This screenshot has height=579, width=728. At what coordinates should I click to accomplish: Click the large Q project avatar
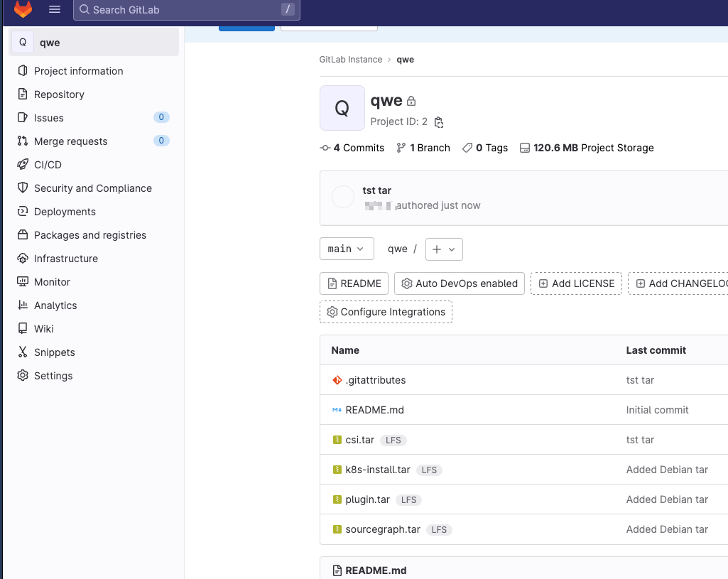point(342,108)
